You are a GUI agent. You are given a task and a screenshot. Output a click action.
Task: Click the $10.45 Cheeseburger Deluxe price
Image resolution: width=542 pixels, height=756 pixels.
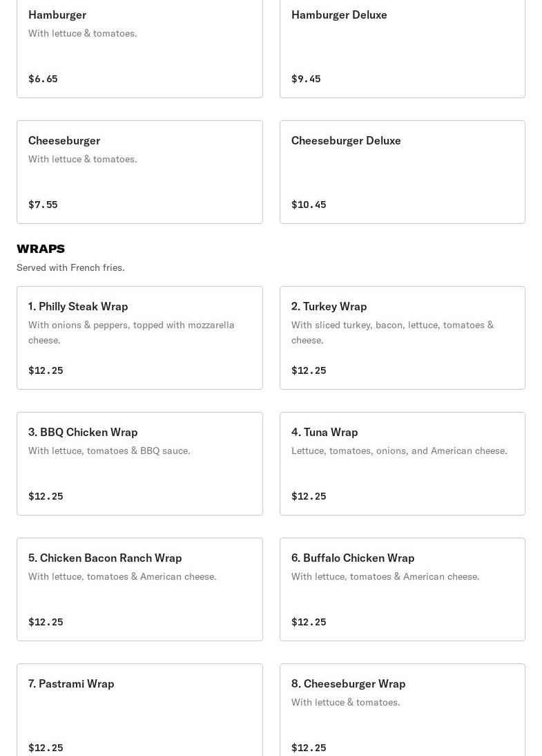coord(309,205)
